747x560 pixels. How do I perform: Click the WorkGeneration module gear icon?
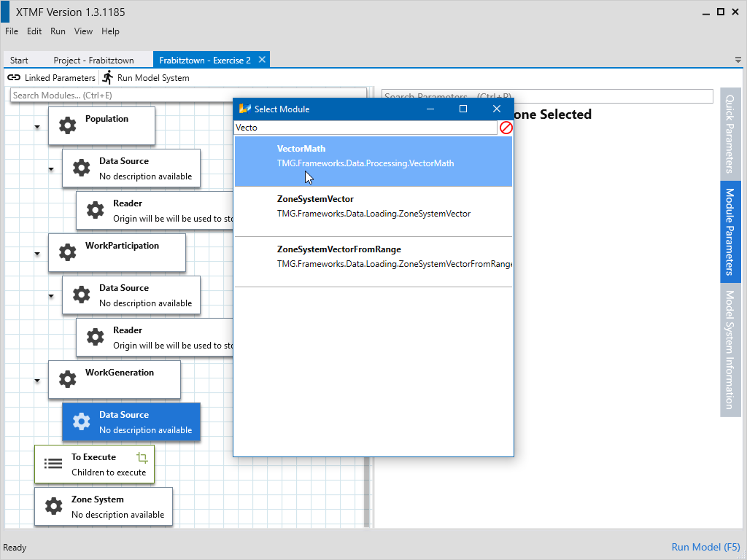click(x=67, y=379)
